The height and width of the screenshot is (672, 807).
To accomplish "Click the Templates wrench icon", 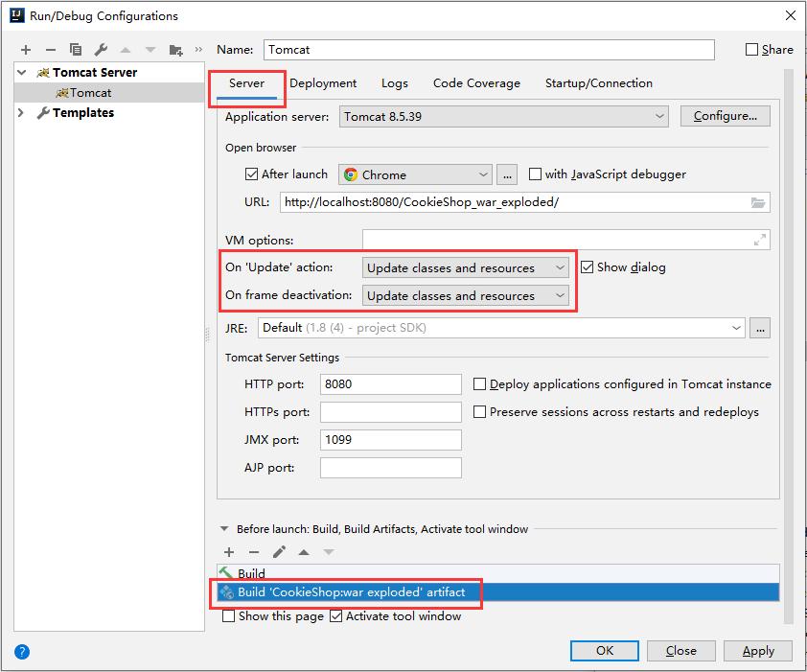I will coord(43,113).
